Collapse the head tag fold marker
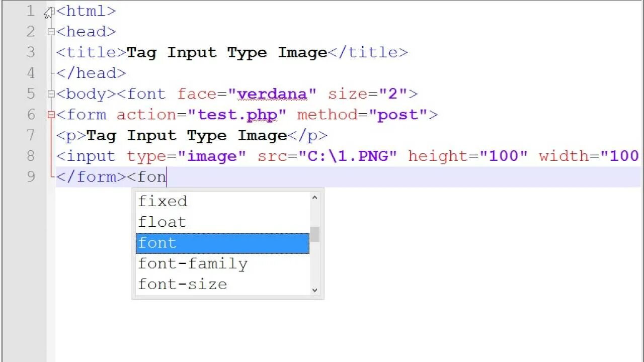This screenshot has height=362, width=644. pos(51,32)
